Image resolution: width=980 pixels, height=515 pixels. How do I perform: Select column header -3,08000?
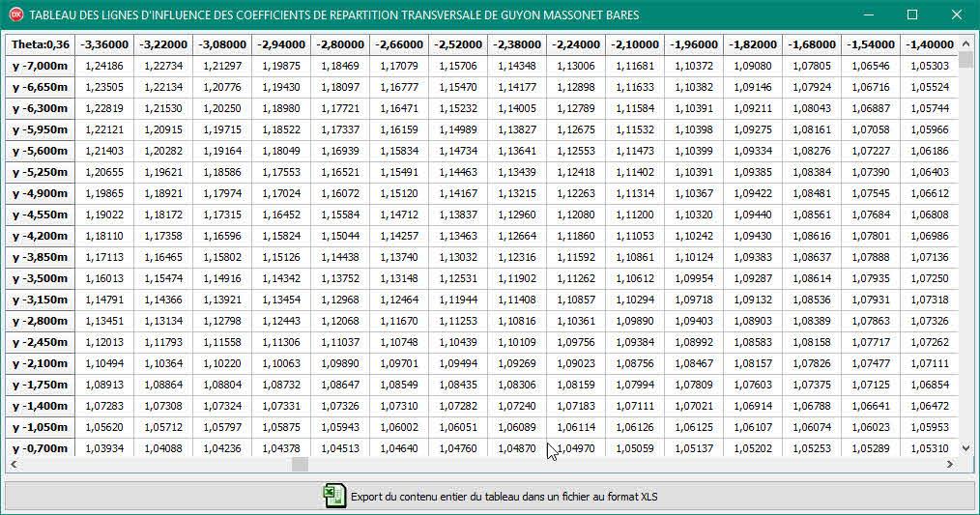tap(222, 44)
